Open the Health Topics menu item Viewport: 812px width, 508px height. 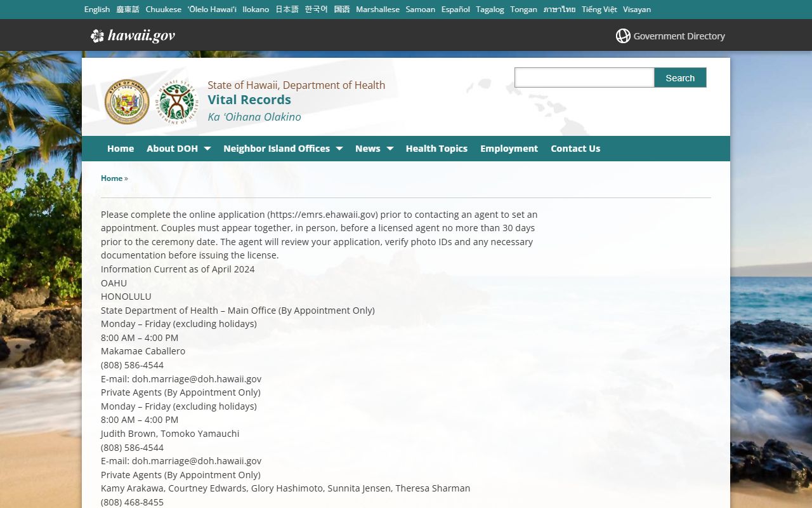pyautogui.click(x=436, y=149)
